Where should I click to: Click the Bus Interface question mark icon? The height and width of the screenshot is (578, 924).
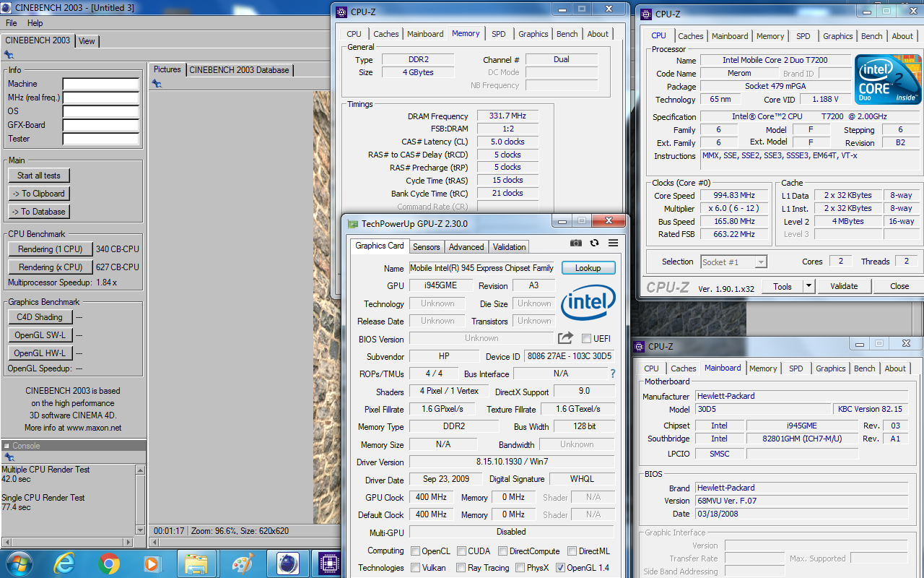pos(613,374)
